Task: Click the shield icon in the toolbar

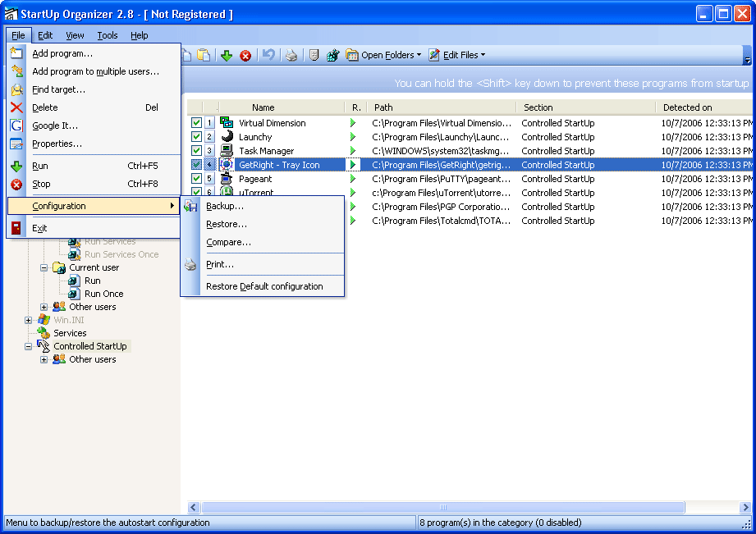Action: pyautogui.click(x=314, y=56)
